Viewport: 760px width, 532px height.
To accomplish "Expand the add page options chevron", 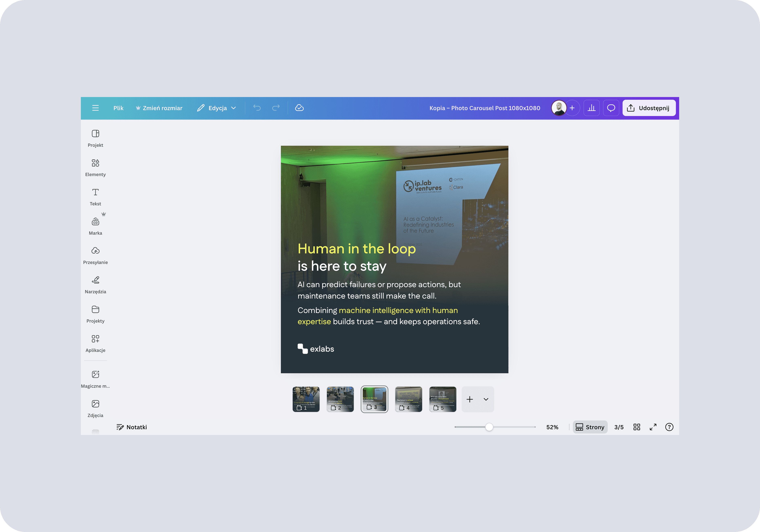I will 486,399.
